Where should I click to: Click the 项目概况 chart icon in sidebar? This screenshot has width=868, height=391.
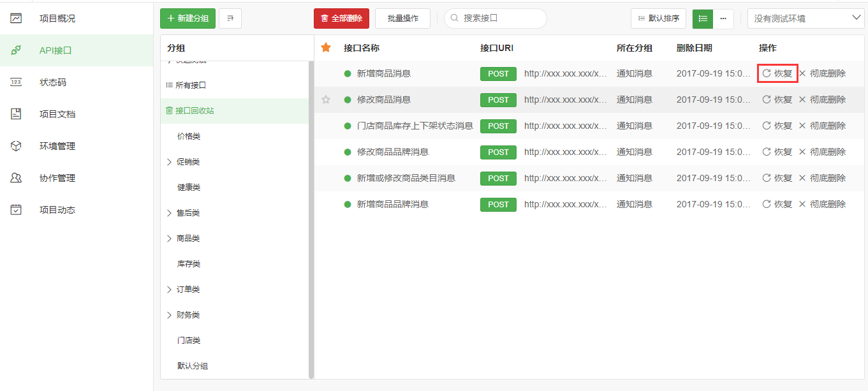click(17, 18)
